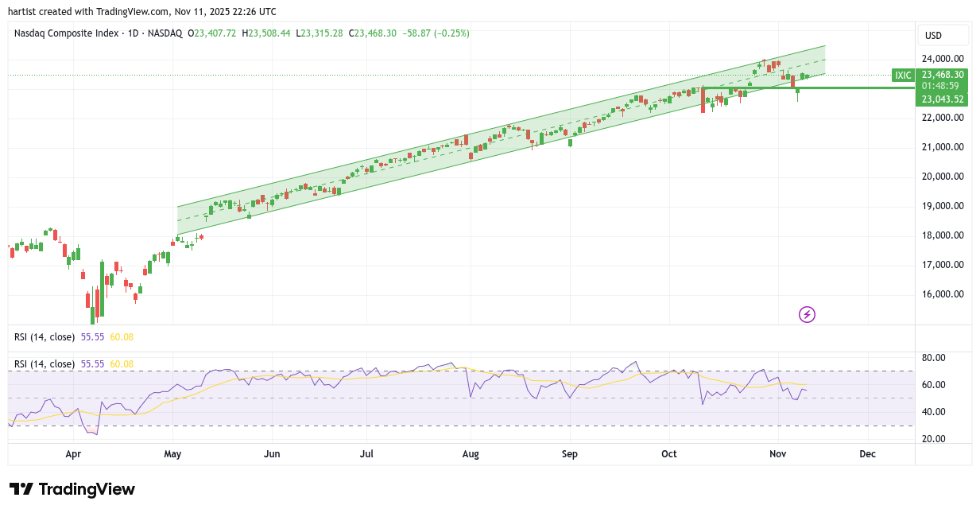Open the USD currency selector

943,36
